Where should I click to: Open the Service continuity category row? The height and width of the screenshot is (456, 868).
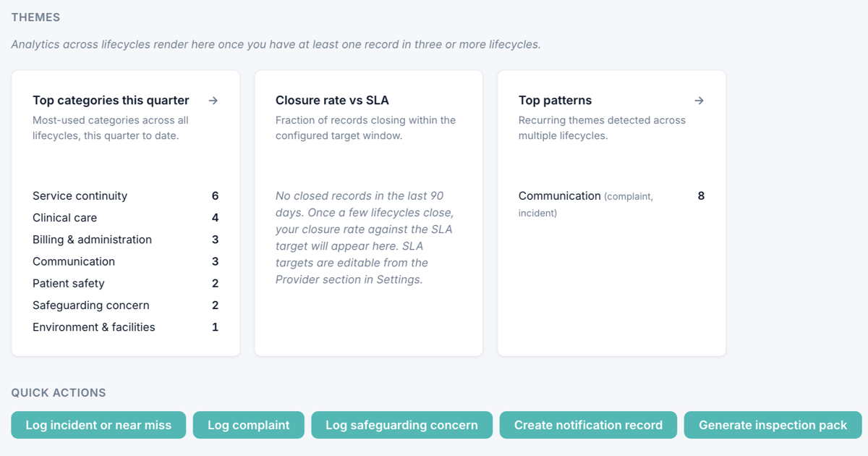coord(125,196)
